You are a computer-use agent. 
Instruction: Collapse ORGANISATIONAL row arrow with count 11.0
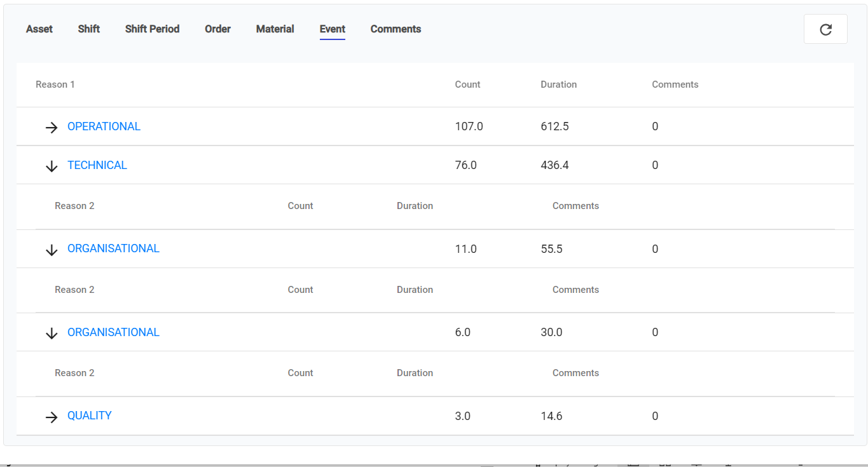(x=52, y=250)
